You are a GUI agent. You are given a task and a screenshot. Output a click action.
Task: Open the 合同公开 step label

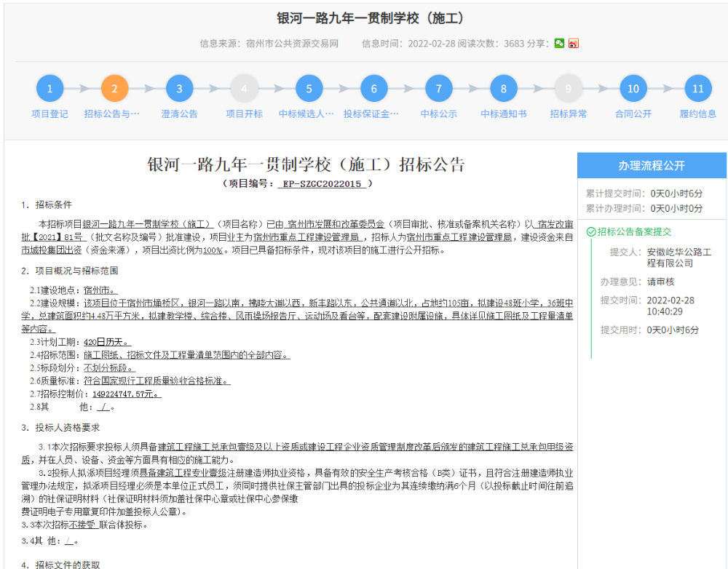(x=633, y=114)
